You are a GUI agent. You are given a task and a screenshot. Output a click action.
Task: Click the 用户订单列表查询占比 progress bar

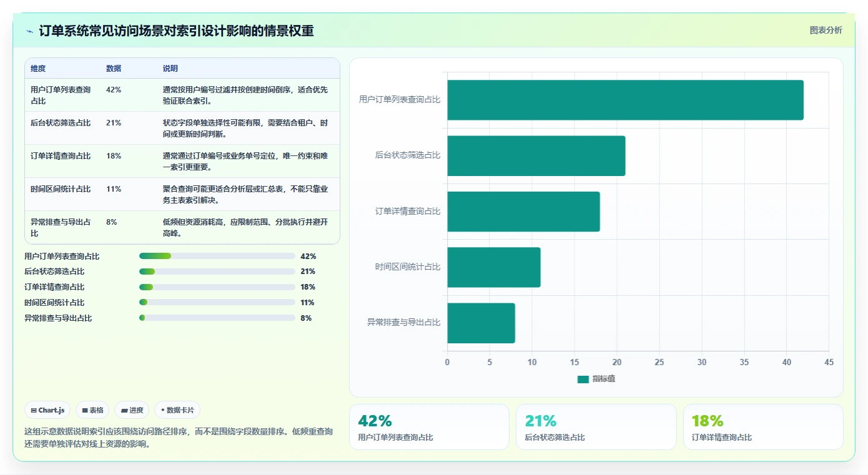tap(217, 256)
